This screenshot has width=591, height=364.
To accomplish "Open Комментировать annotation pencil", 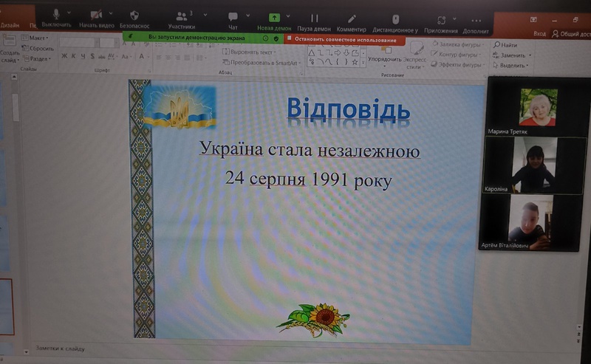I will coord(352,24).
